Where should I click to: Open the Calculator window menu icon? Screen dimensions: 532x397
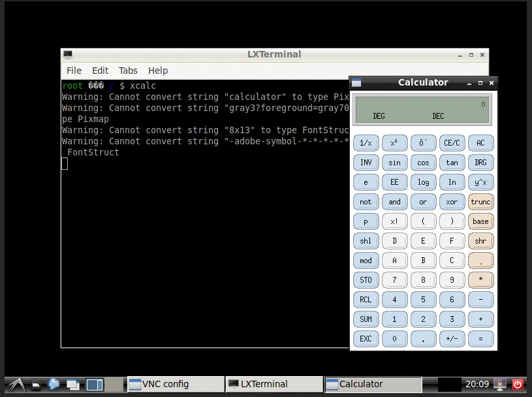[356, 83]
